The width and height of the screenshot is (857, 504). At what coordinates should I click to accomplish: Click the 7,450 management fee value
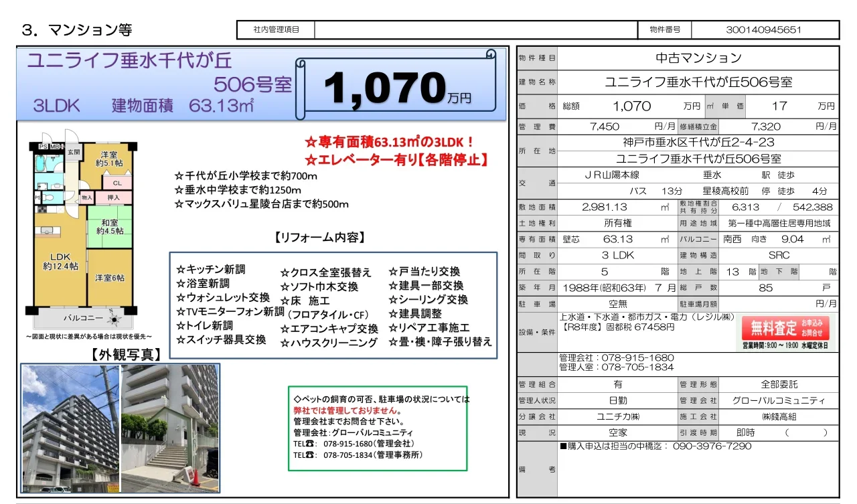coord(605,126)
